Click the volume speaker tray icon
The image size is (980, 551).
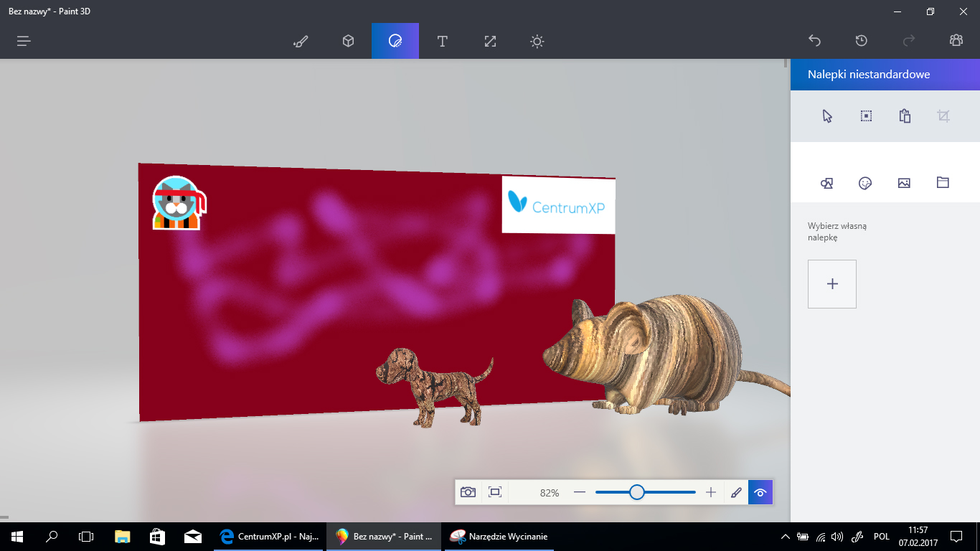(x=837, y=536)
